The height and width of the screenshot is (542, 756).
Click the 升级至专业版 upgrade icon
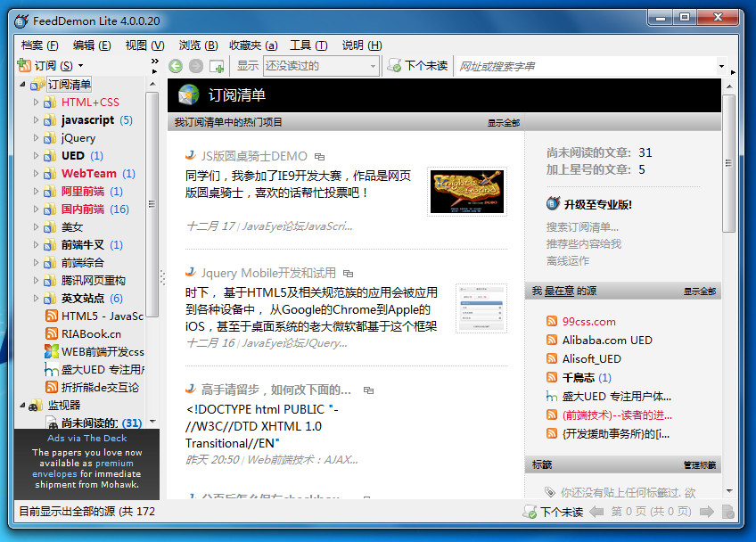[x=553, y=203]
